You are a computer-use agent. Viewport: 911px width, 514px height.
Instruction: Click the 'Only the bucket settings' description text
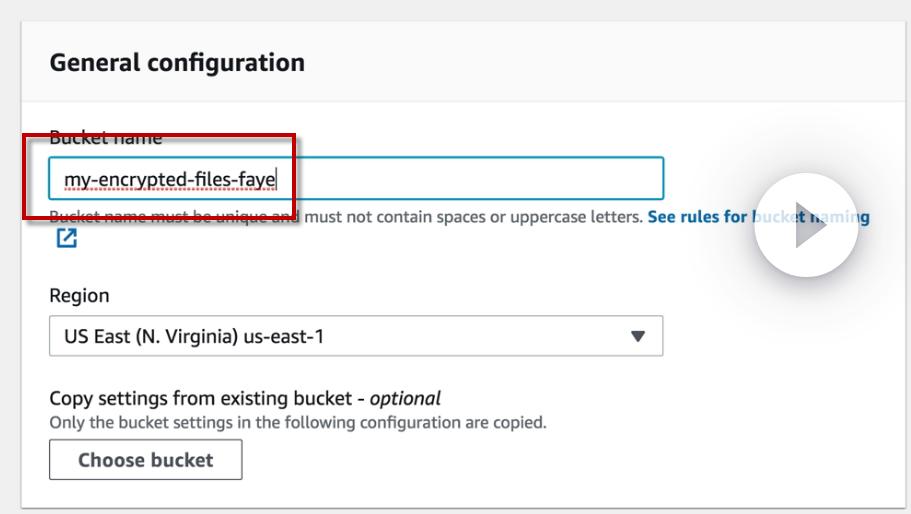(297, 422)
